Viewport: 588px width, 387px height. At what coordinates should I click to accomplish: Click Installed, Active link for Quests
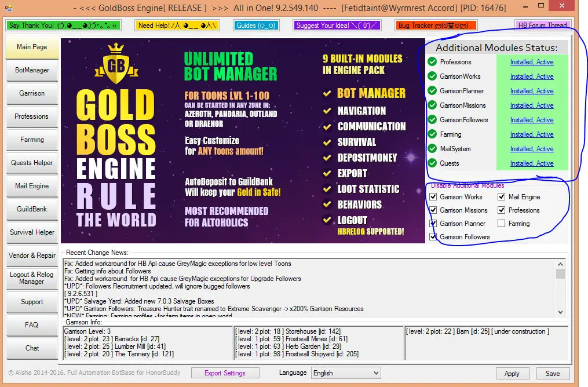pyautogui.click(x=532, y=163)
